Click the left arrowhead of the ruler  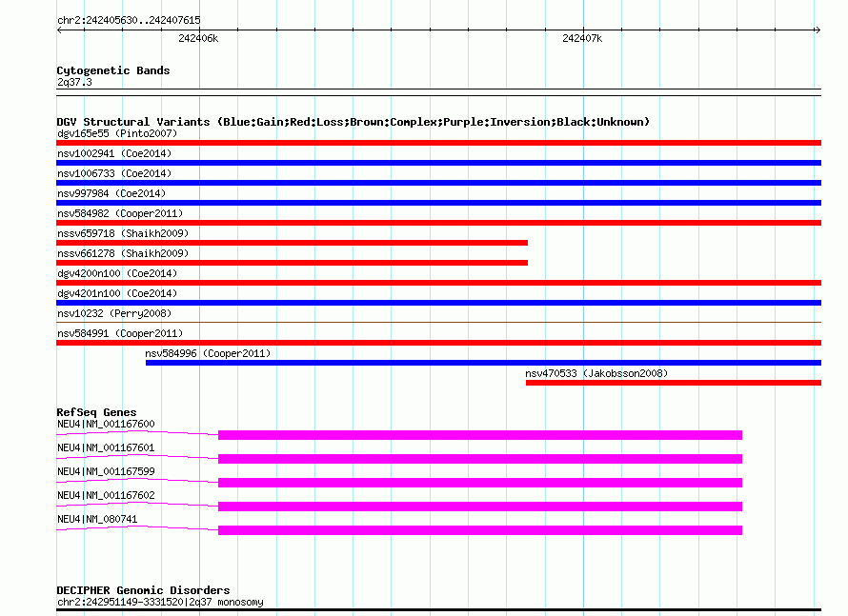pyautogui.click(x=59, y=30)
